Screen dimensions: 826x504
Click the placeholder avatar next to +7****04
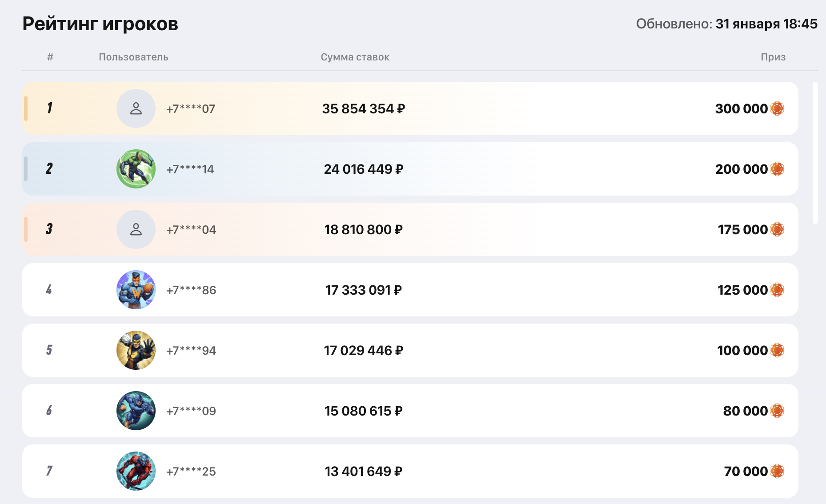[x=136, y=229]
